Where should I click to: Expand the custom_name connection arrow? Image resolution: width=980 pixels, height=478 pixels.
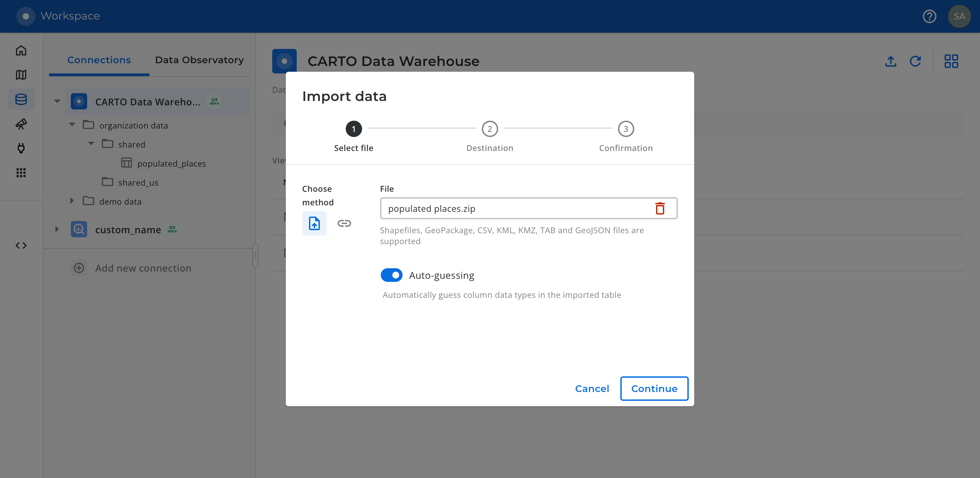coord(57,229)
